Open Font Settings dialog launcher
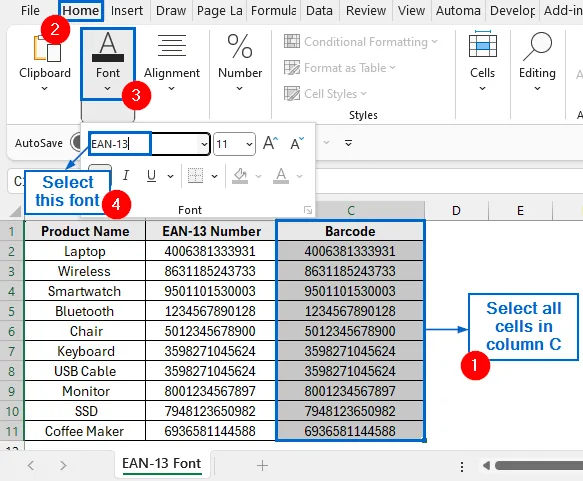The height and width of the screenshot is (481, 583). (307, 210)
